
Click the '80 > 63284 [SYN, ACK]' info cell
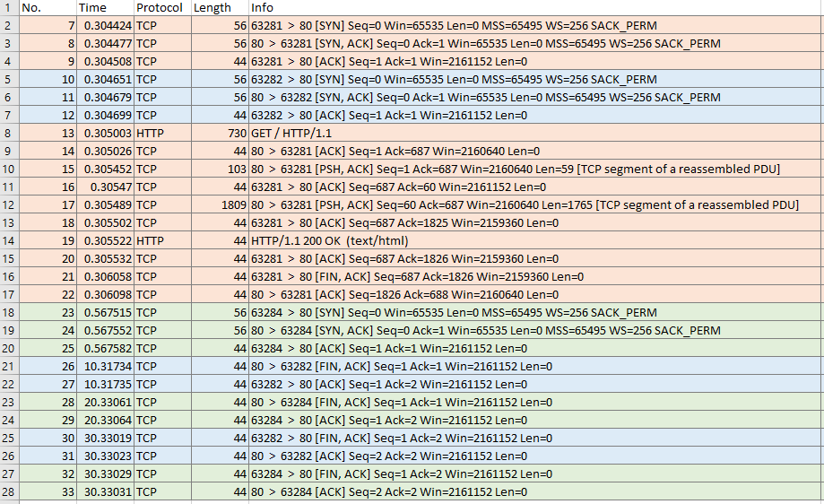point(536,331)
